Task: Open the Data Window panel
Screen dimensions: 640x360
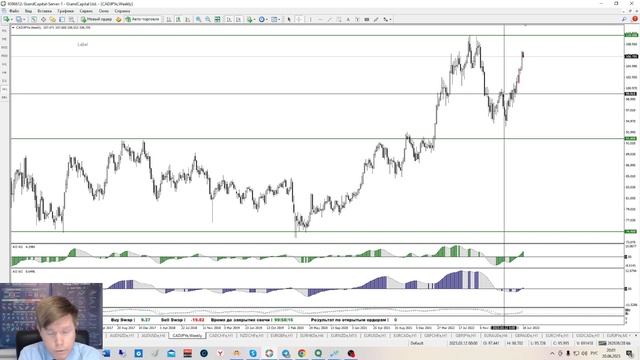Action: (43, 19)
